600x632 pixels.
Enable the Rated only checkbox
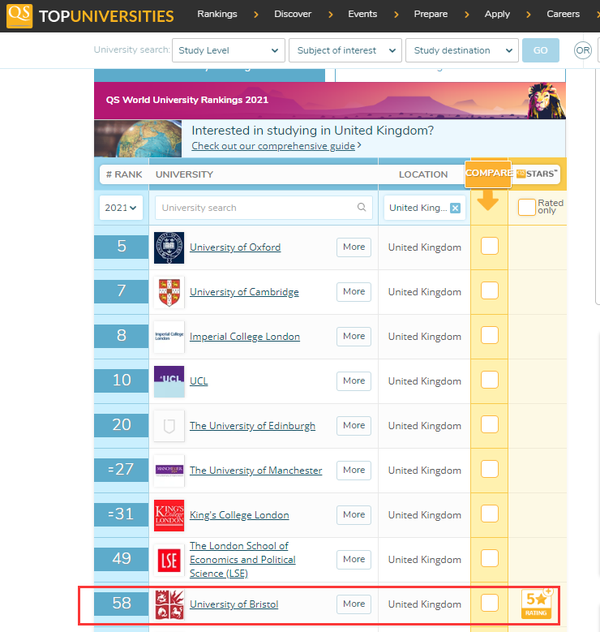coord(526,207)
